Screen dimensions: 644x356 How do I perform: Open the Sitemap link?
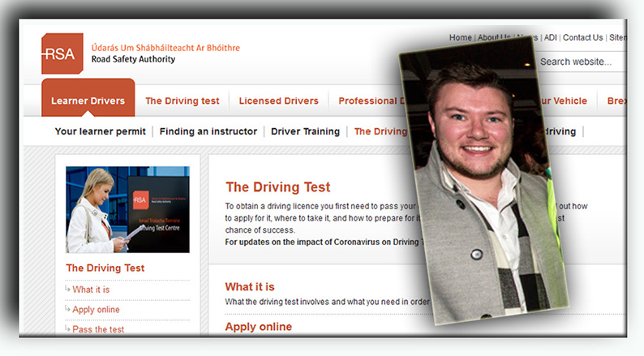tap(618, 38)
